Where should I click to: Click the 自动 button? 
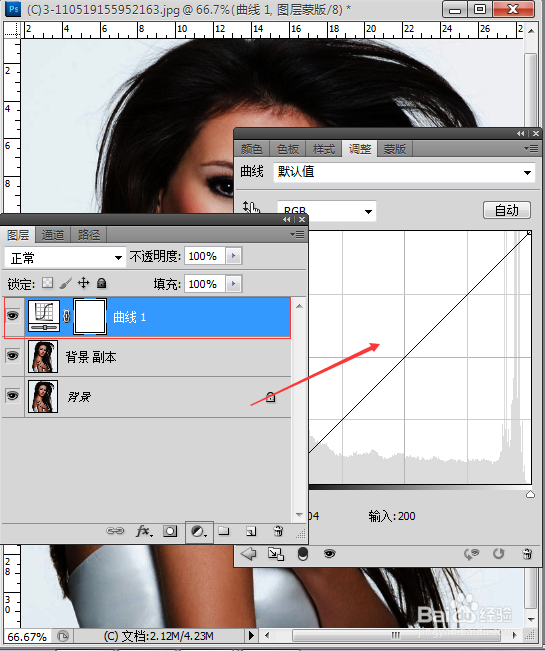(507, 210)
